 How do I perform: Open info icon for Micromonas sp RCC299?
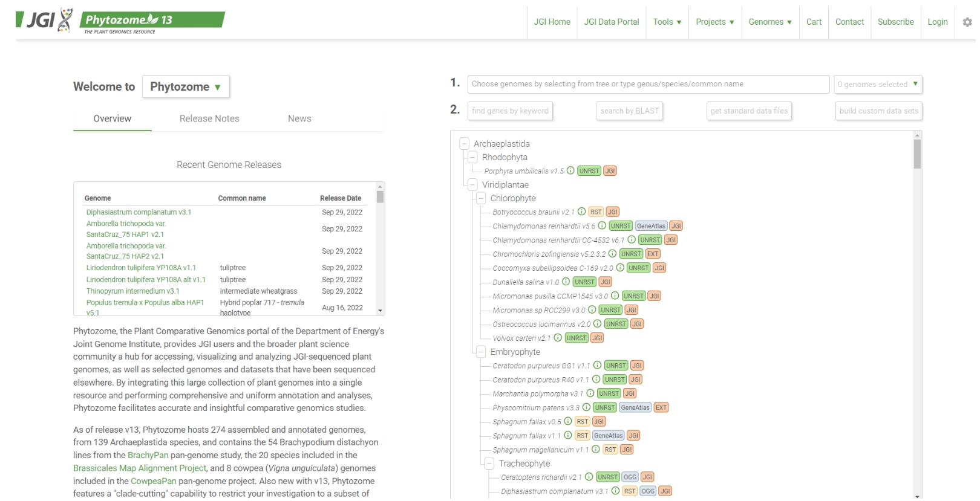click(592, 309)
